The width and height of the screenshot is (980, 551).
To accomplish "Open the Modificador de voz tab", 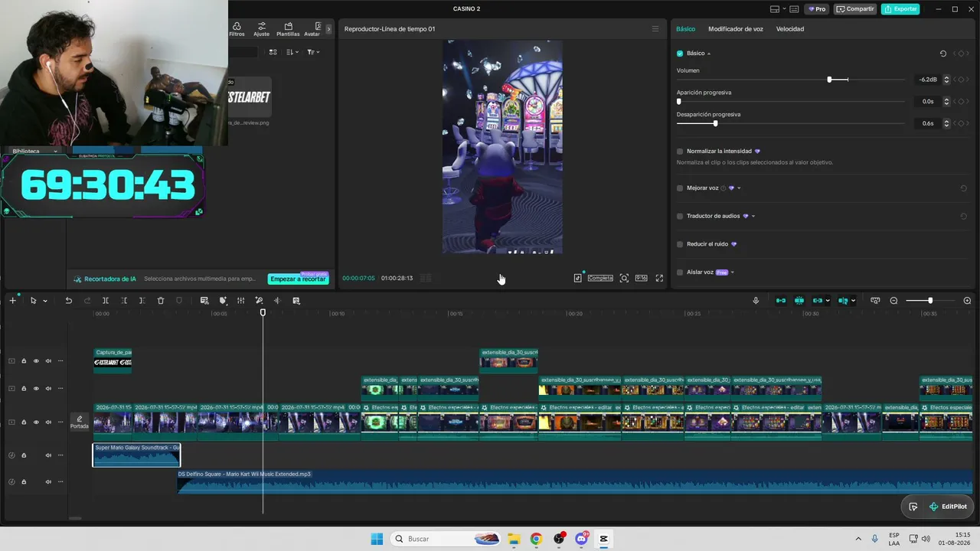I will tap(736, 29).
